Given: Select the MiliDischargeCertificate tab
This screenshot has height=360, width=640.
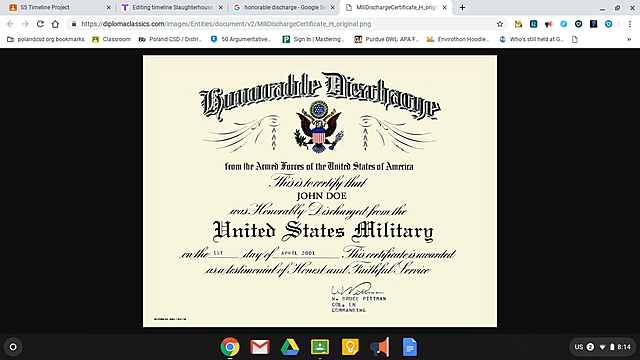Looking at the screenshot, I should click(x=396, y=7).
